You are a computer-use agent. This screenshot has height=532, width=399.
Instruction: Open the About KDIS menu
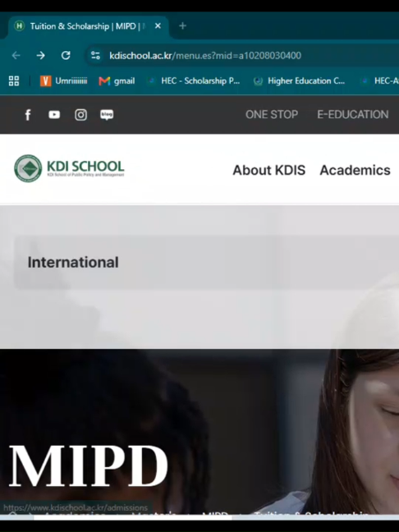point(269,170)
